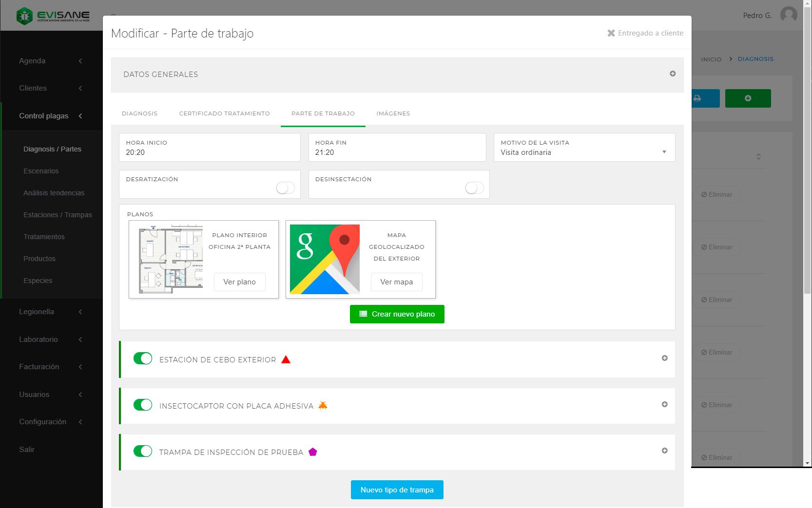Image resolution: width=812 pixels, height=508 pixels.
Task: Click the Hora fin field
Action: coord(397,148)
